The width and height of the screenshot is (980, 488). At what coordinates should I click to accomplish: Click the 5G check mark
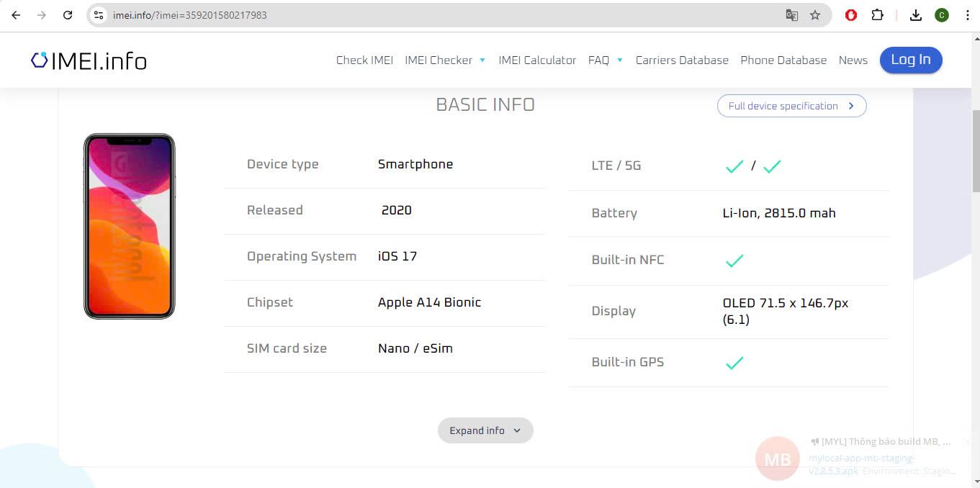click(x=772, y=166)
